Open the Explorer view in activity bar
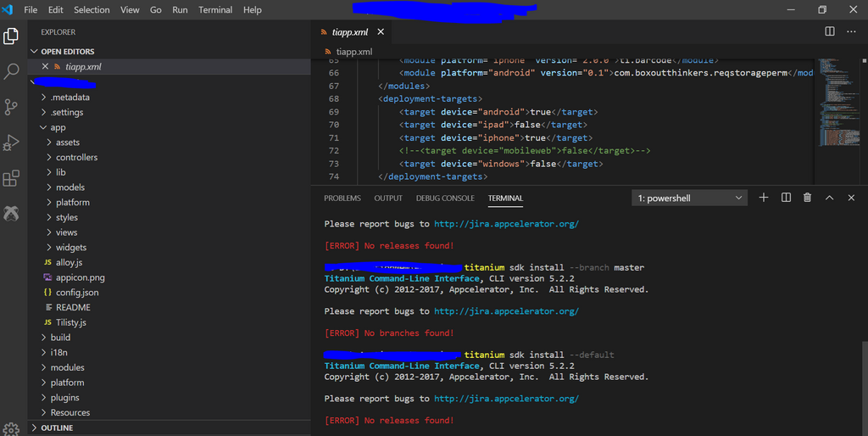The width and height of the screenshot is (868, 436). 11,36
